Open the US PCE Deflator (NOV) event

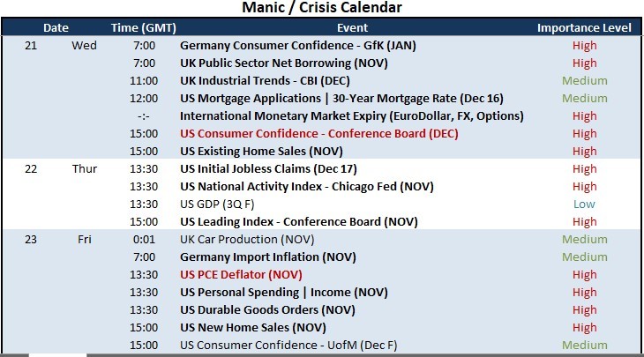[x=241, y=275]
